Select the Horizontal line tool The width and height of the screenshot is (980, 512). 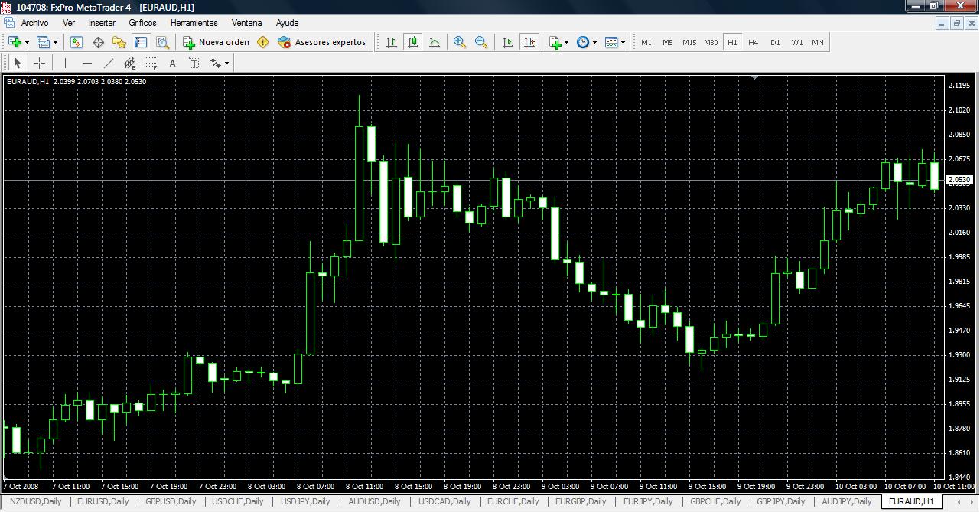point(86,63)
